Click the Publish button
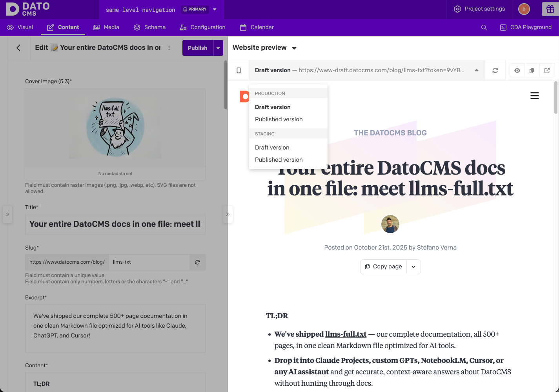 pyautogui.click(x=197, y=47)
